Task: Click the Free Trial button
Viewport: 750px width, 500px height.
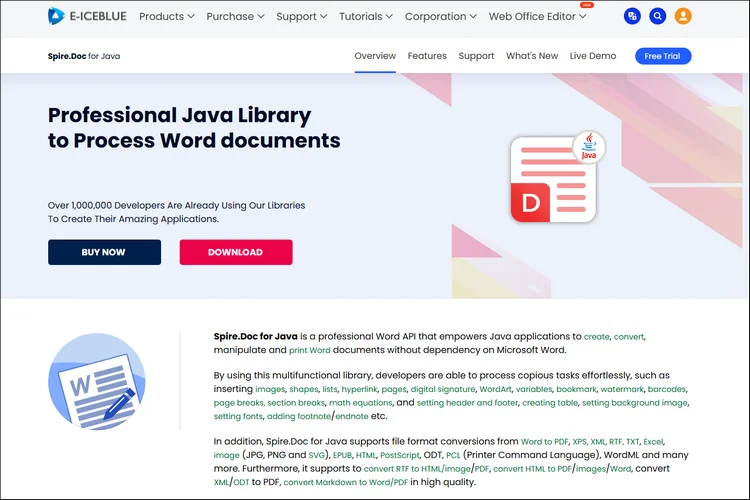Action: pyautogui.click(x=663, y=56)
